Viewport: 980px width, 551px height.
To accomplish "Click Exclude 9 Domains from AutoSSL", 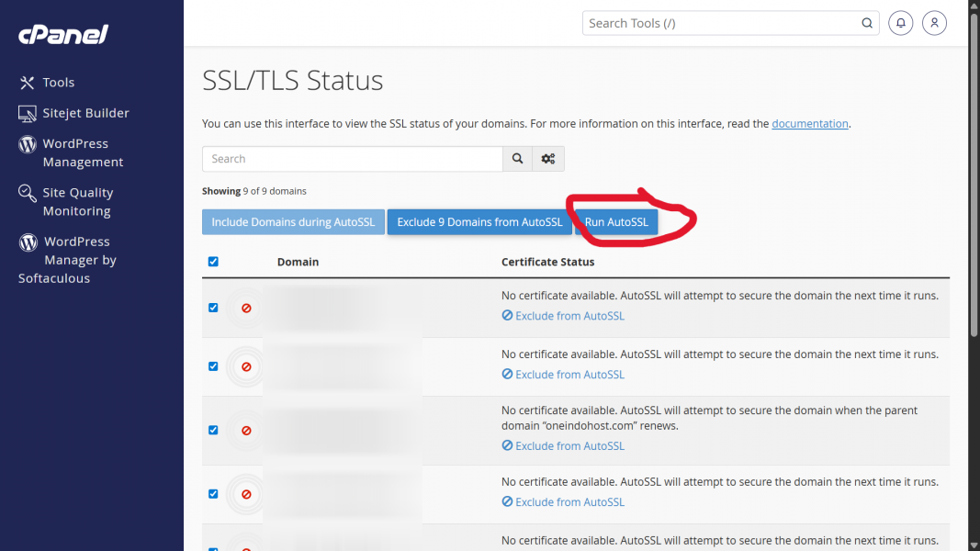I will pos(479,222).
